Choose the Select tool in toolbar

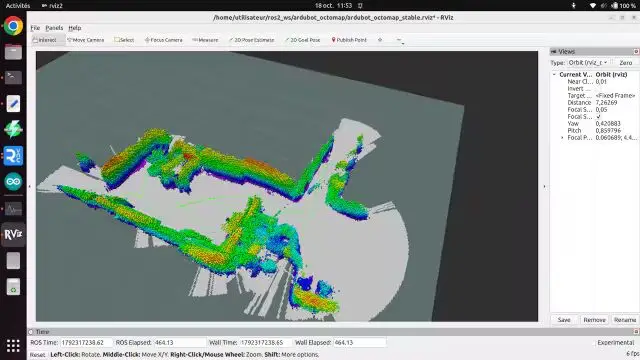124,40
